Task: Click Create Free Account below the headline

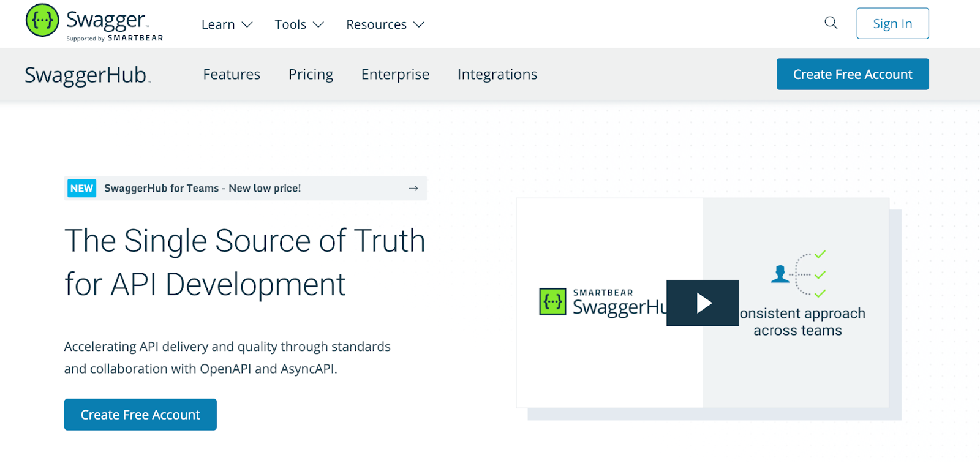Action: click(x=140, y=415)
